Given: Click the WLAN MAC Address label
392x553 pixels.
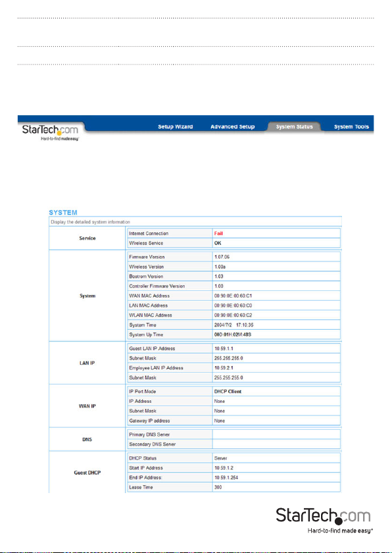Looking at the screenshot, I should pos(151,315).
